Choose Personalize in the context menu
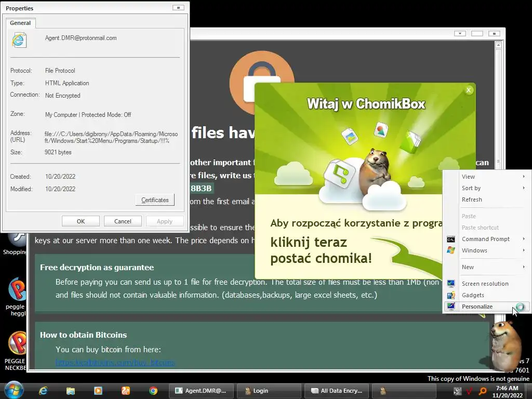Image resolution: width=532 pixels, height=399 pixels. [487, 307]
